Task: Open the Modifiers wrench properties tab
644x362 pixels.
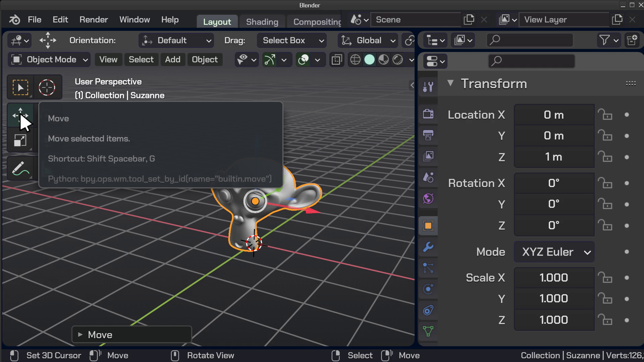Action: [428, 247]
